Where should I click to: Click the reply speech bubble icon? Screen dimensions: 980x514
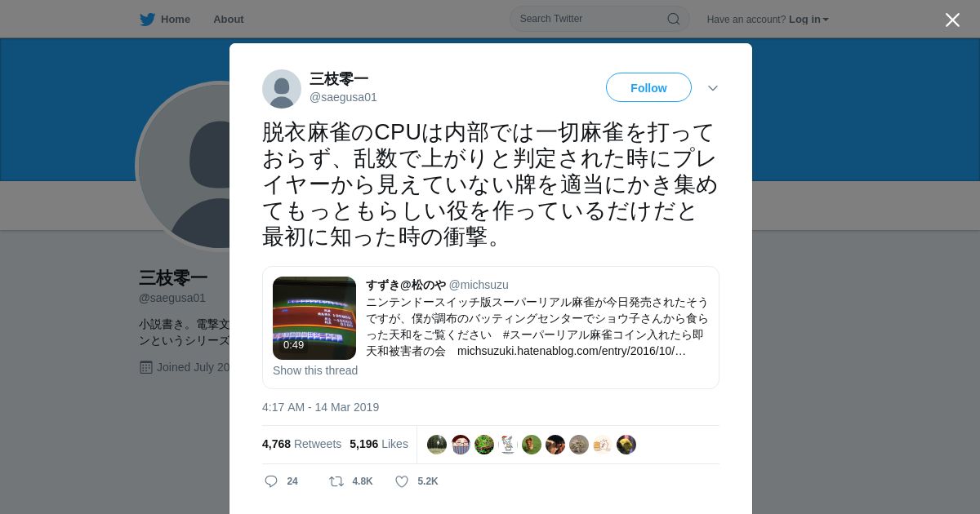[271, 481]
